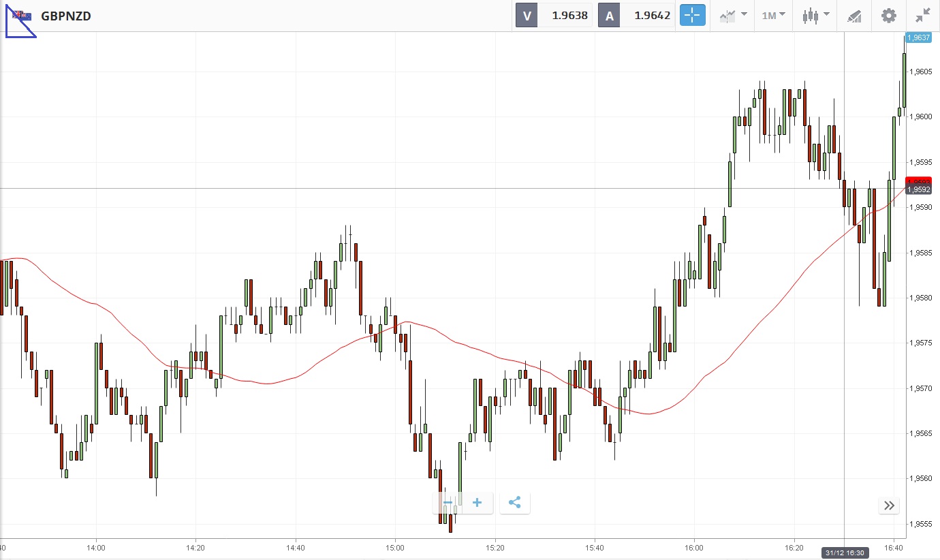Toggle the blue crosshair cursor button
The height and width of the screenshot is (560, 940).
click(692, 15)
